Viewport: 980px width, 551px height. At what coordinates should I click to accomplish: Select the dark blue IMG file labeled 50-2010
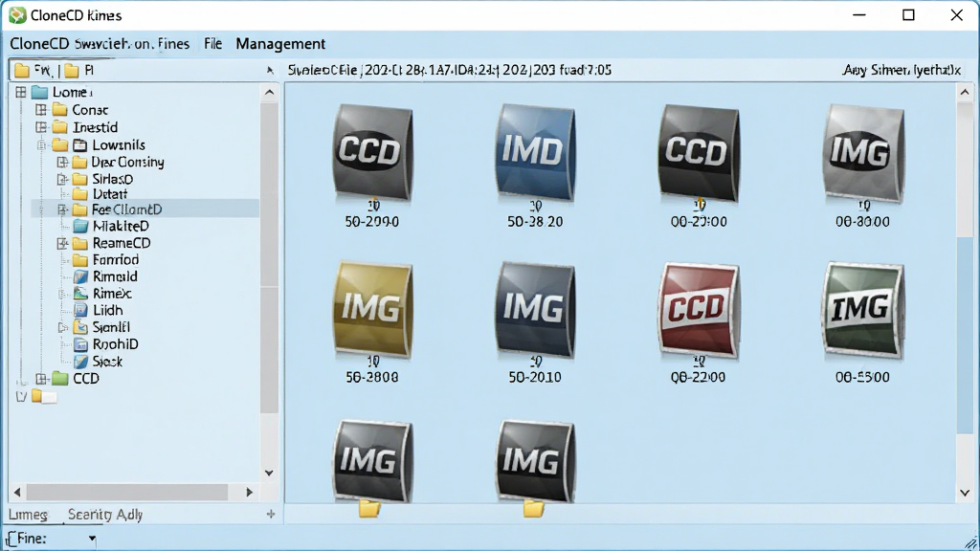coord(535,309)
